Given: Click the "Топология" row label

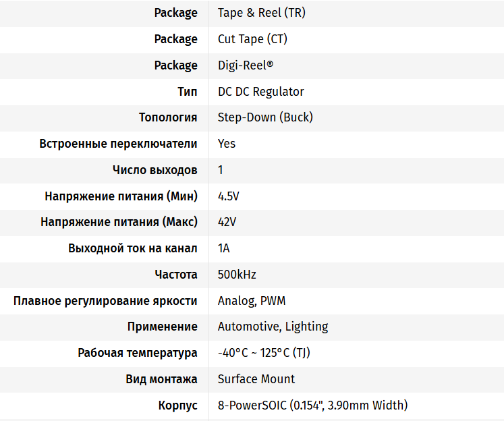Looking at the screenshot, I should coord(168,117).
